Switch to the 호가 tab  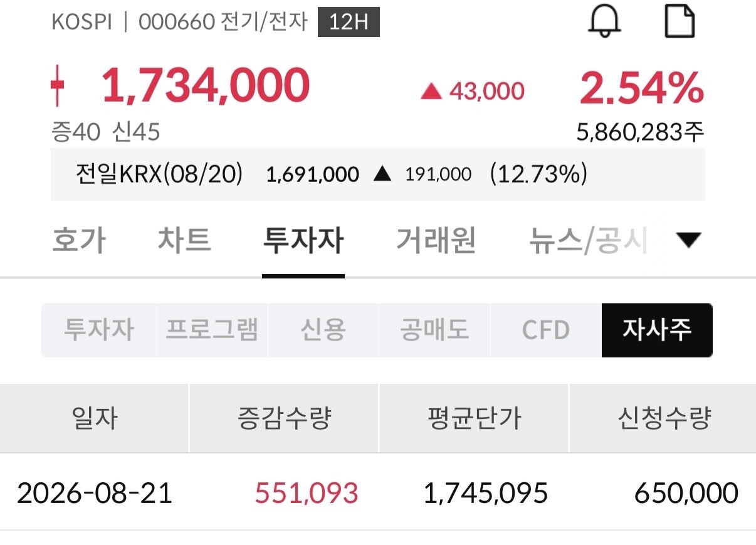point(79,240)
